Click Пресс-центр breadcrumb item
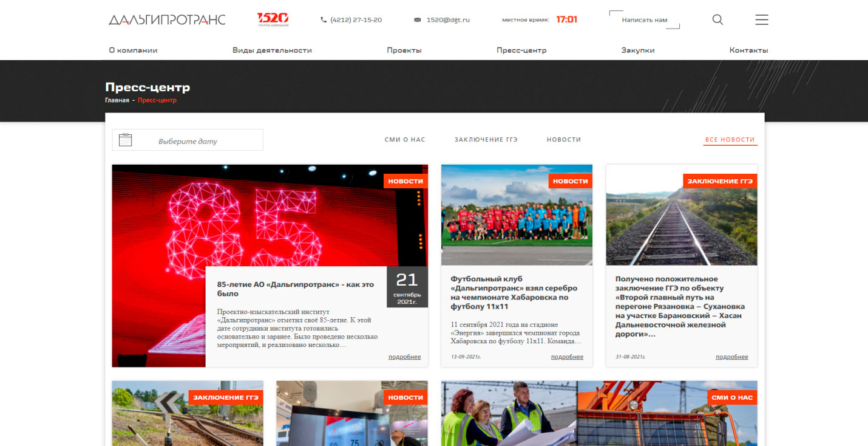 (x=157, y=100)
